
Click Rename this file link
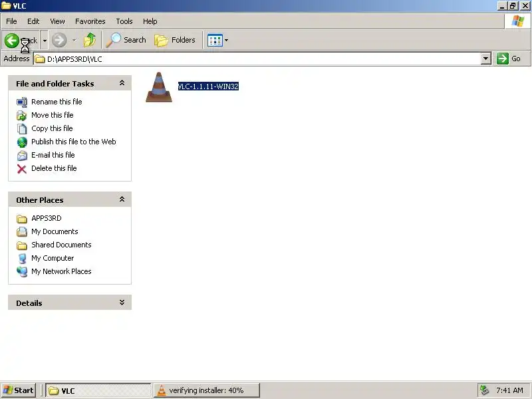(x=57, y=102)
